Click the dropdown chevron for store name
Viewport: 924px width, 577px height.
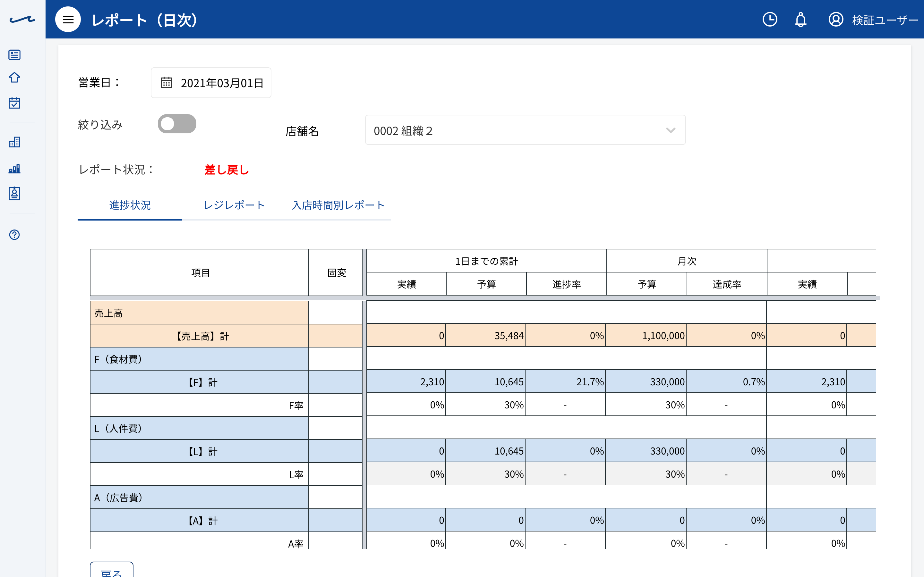671,130
